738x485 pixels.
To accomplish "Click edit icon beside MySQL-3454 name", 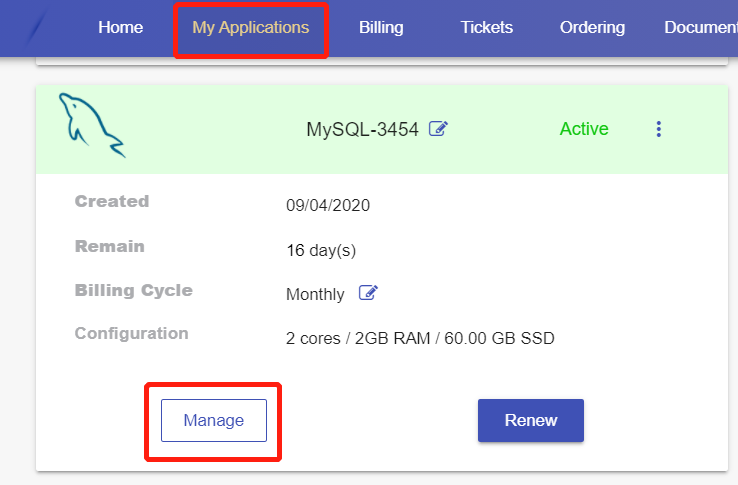I will coord(438,129).
